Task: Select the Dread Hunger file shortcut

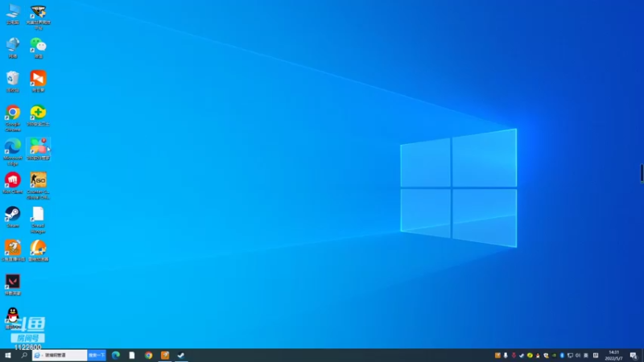Action: coord(38,220)
